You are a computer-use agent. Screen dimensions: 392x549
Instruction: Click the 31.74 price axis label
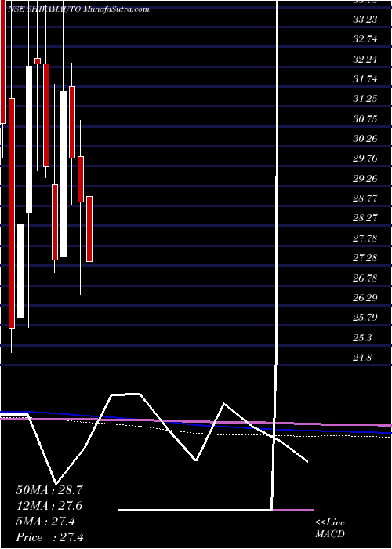[365, 79]
